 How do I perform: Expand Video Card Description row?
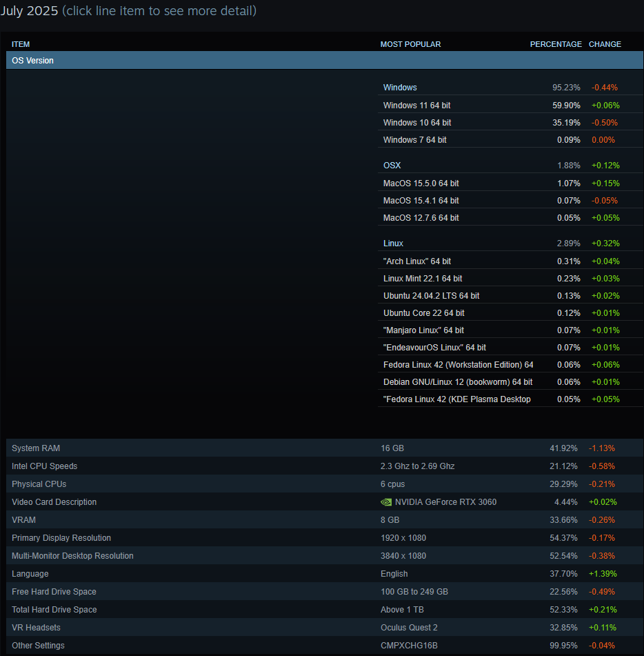pyautogui.click(x=325, y=502)
